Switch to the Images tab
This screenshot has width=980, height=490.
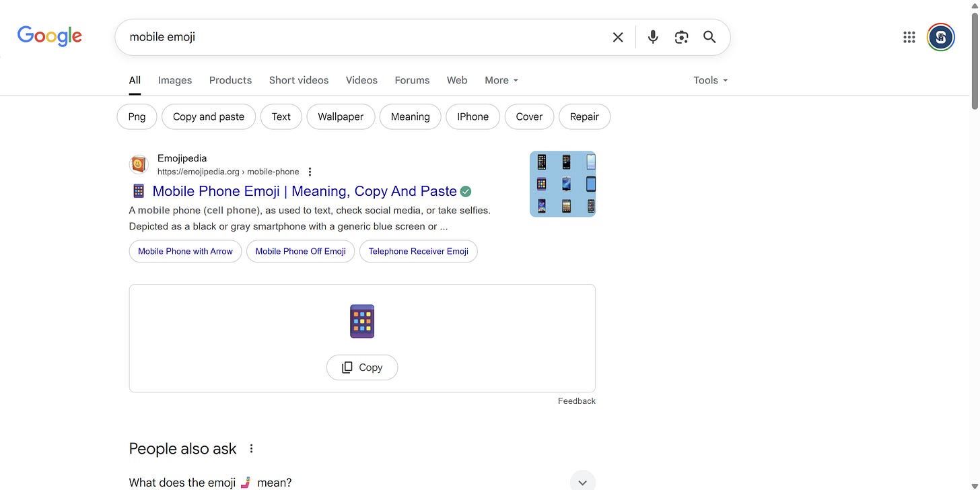click(x=175, y=80)
